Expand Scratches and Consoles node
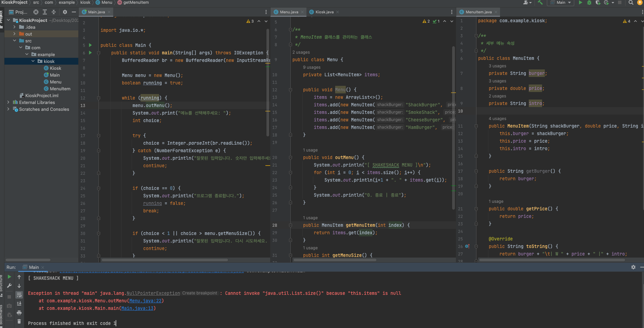 [x=8, y=109]
